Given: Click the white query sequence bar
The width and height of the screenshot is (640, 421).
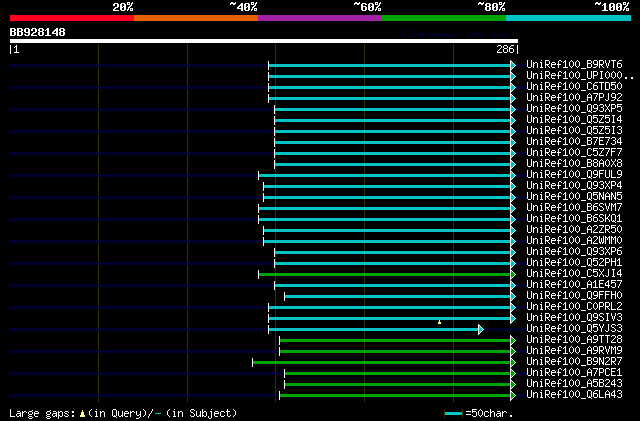Looking at the screenshot, I should pos(264,41).
